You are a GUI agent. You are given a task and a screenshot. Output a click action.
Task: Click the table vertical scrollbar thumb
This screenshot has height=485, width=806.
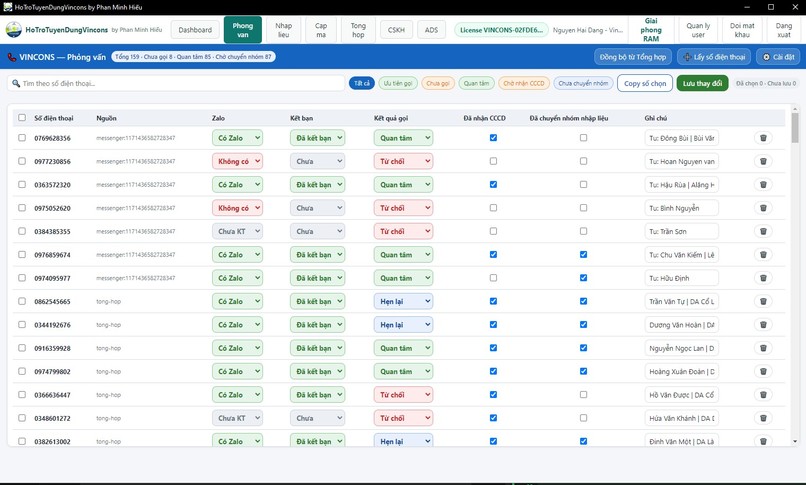click(795, 127)
